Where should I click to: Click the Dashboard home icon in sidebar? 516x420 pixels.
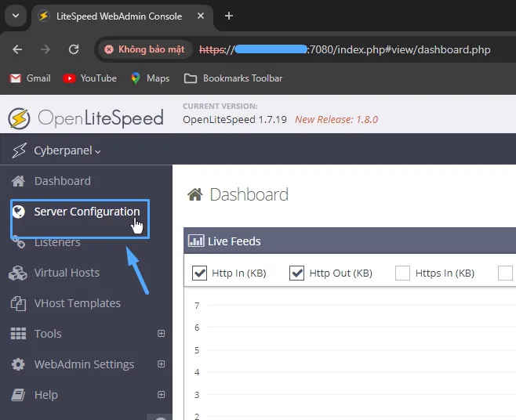(18, 181)
